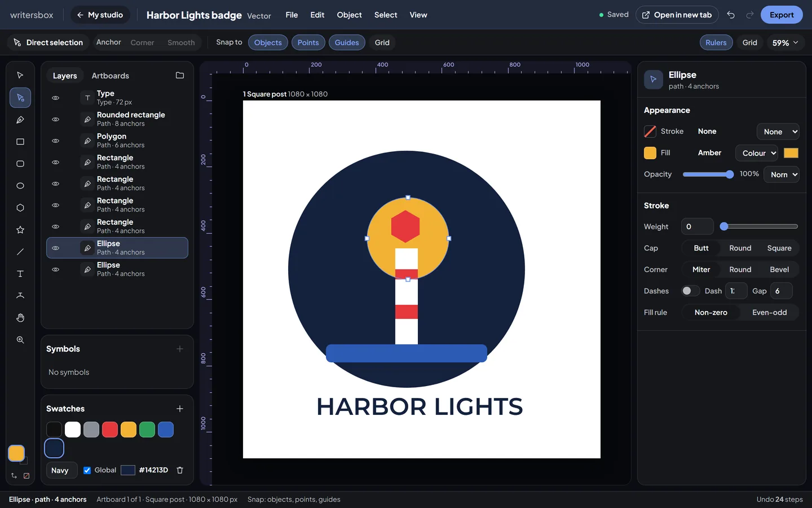812x508 pixels.
Task: Switch to the Artboards tab
Action: coord(111,76)
